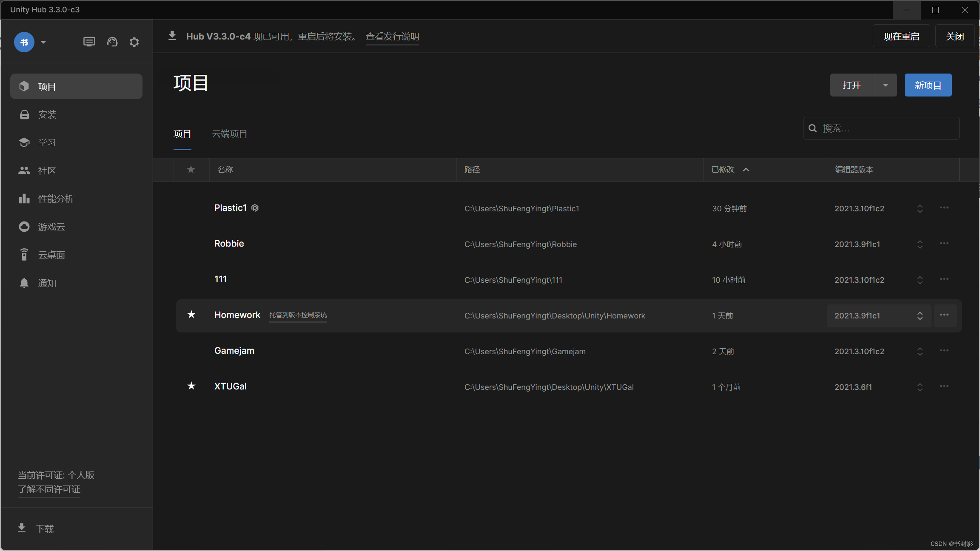Open the 查看发行说明 link

coord(392,37)
